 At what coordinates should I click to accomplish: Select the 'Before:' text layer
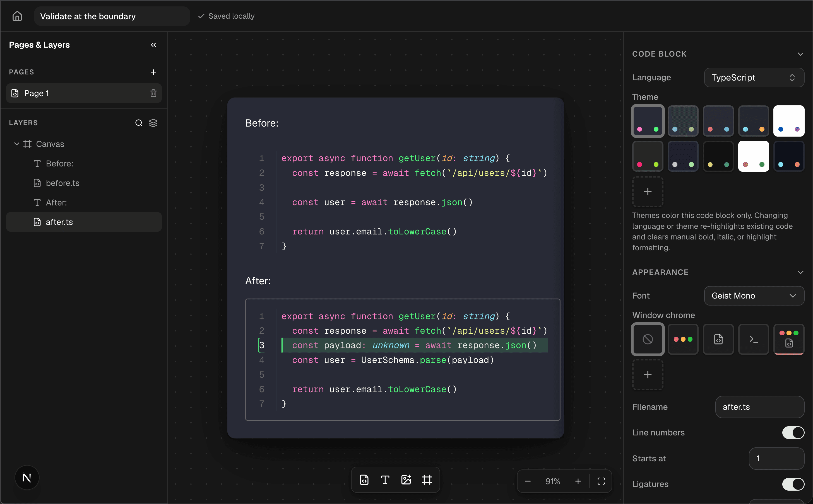tap(84, 163)
